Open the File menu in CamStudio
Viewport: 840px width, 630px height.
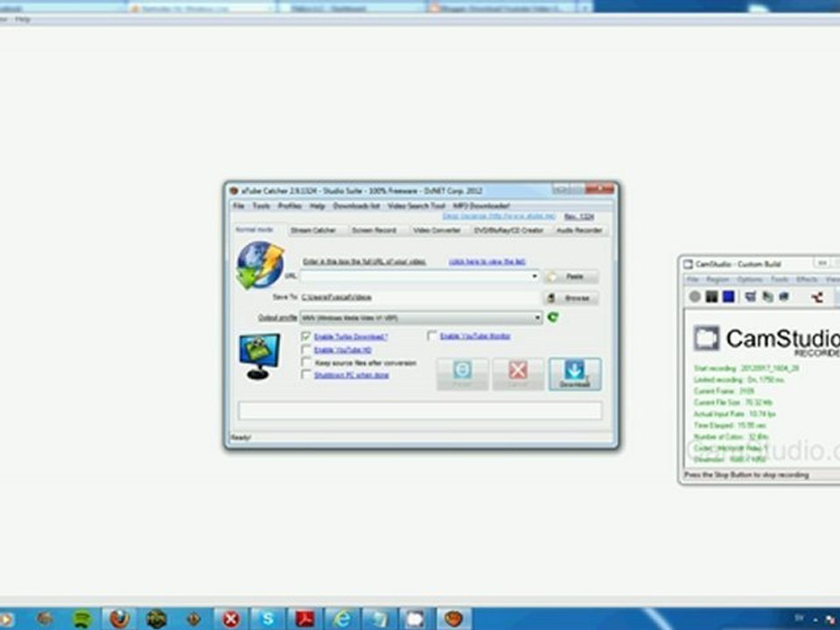tap(693, 280)
